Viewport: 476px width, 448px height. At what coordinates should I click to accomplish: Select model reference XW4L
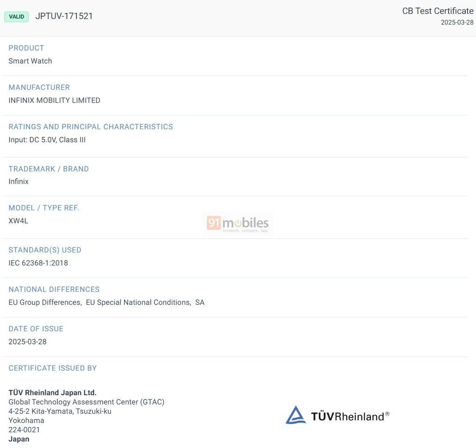[18, 221]
